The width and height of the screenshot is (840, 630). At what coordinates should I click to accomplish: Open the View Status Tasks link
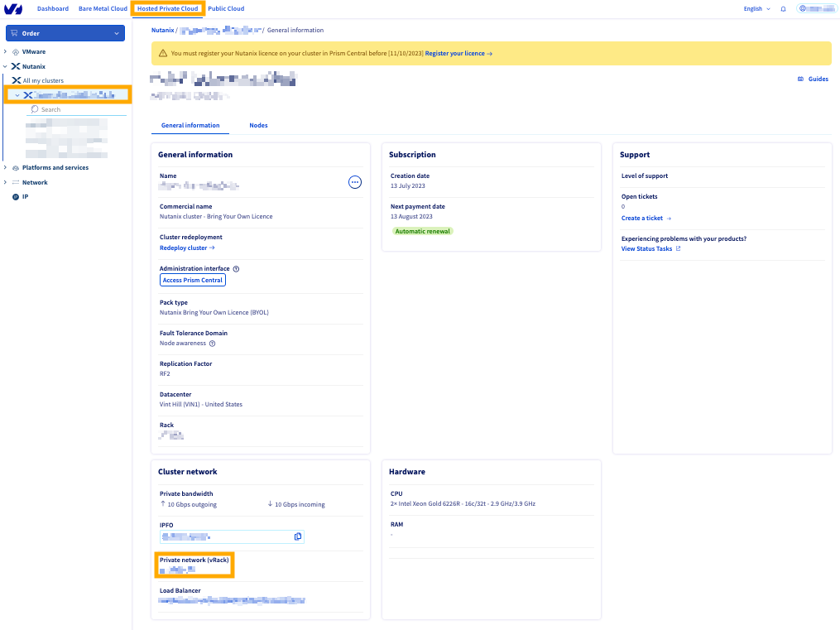point(646,248)
